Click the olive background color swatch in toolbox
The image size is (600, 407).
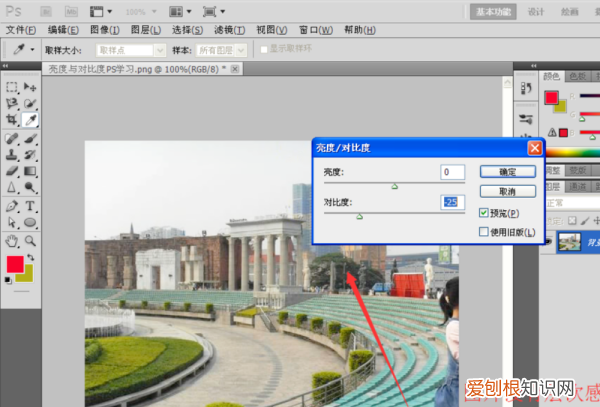pyautogui.click(x=28, y=277)
